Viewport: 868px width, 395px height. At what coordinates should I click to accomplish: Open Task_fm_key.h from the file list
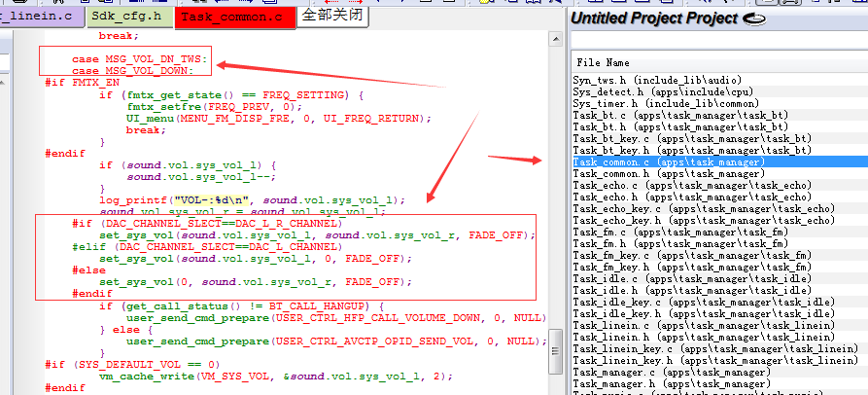[692, 267]
